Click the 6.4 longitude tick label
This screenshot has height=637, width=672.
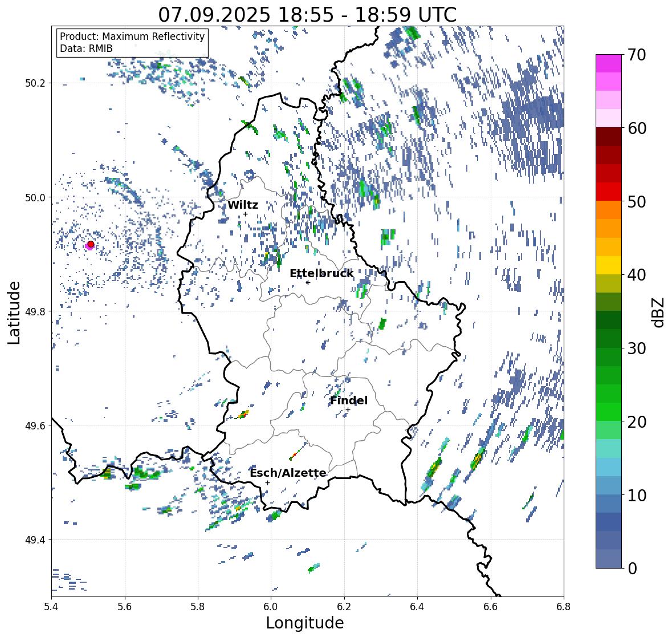417,606
